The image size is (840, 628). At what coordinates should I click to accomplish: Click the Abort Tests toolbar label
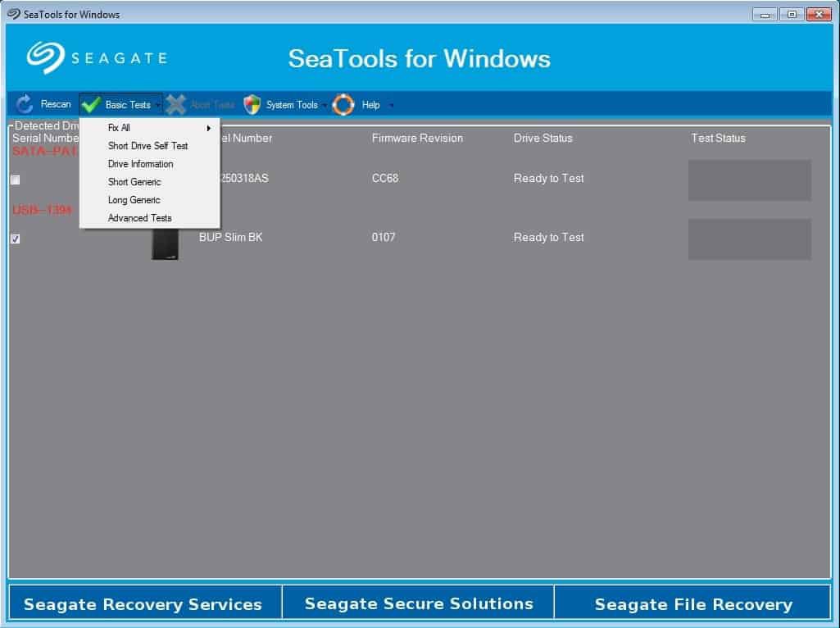pyautogui.click(x=212, y=104)
